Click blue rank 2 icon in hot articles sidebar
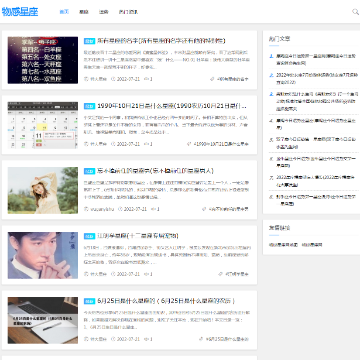 tap(271, 75)
